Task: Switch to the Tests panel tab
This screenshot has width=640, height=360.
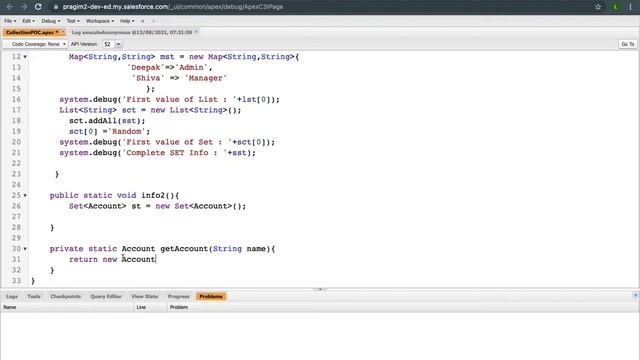Action: pyautogui.click(x=34, y=296)
